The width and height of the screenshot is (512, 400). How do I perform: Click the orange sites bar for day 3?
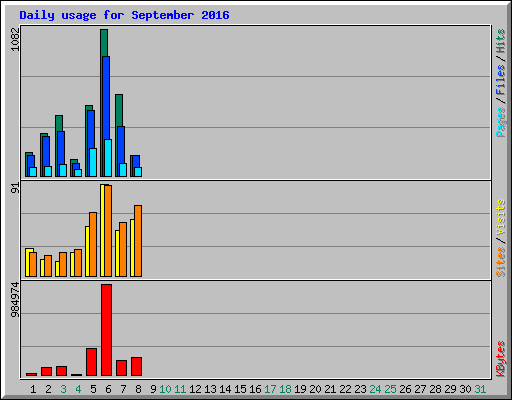[63, 264]
